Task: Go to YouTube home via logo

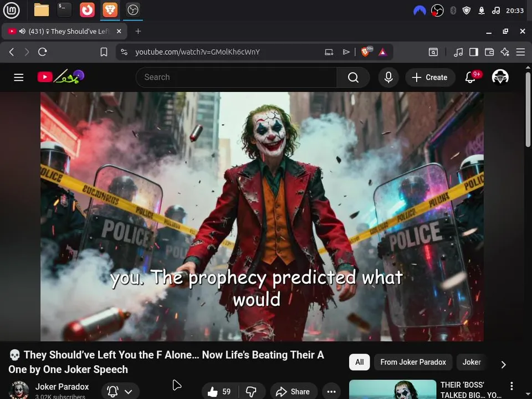Action: click(x=61, y=77)
